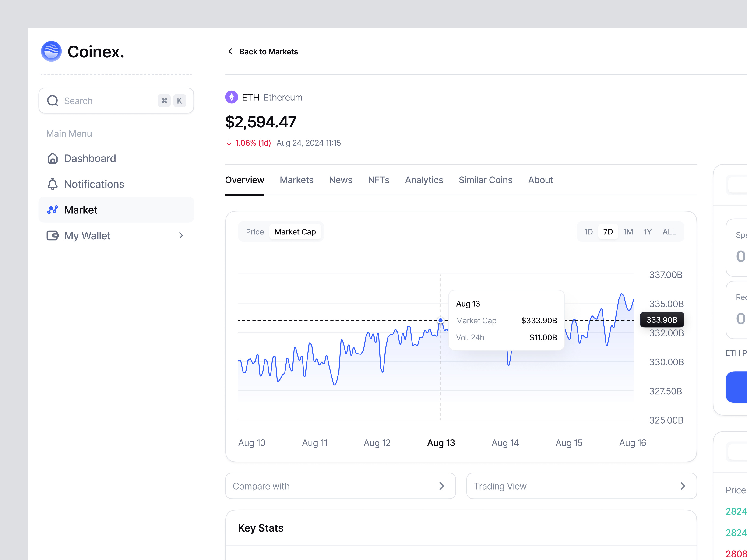Click the Notifications bell icon
The height and width of the screenshot is (560, 747).
[x=52, y=184]
